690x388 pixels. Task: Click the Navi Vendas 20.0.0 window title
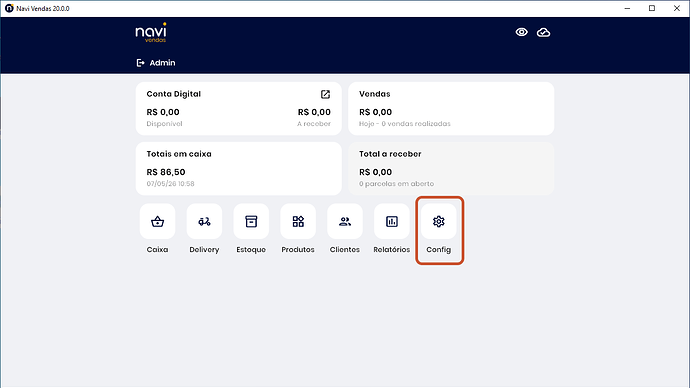[43, 8]
